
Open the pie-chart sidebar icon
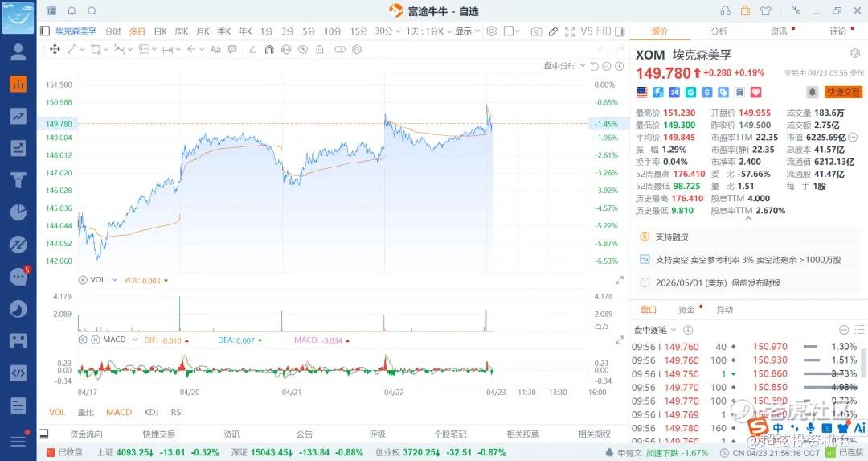(18, 212)
